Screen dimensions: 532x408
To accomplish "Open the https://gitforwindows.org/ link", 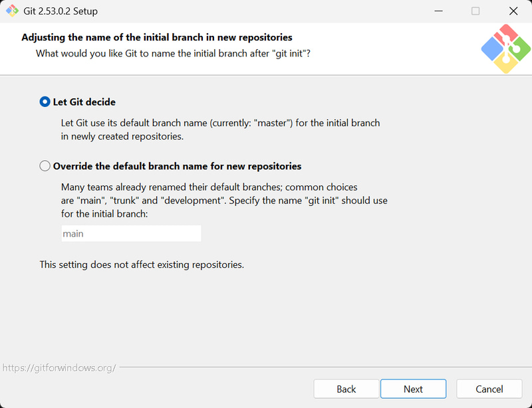I will tap(59, 367).
